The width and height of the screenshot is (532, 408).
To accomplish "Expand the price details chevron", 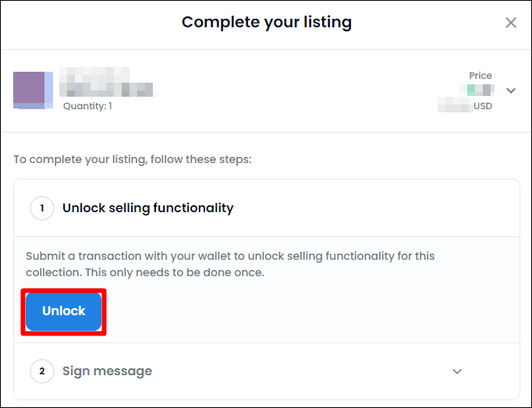I will pyautogui.click(x=511, y=90).
